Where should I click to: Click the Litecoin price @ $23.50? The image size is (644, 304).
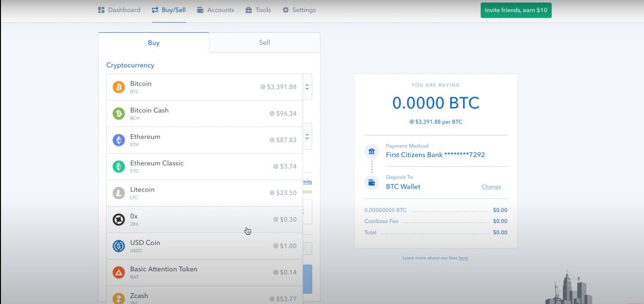(283, 193)
